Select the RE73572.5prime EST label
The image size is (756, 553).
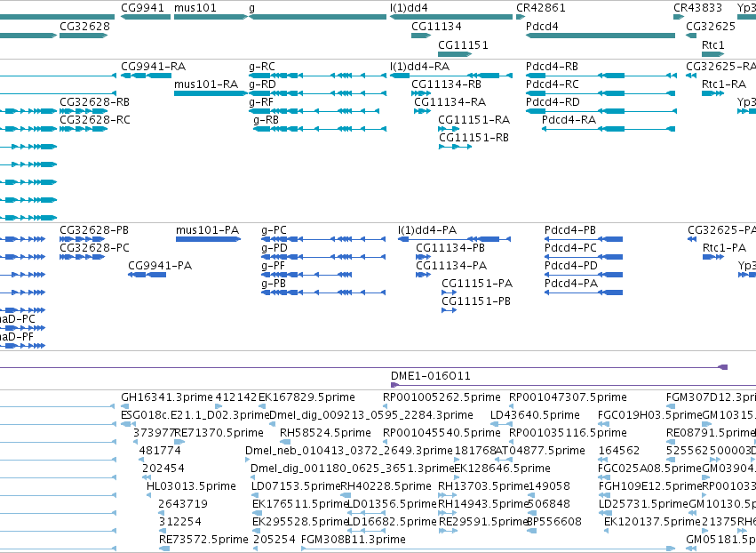click(203, 539)
